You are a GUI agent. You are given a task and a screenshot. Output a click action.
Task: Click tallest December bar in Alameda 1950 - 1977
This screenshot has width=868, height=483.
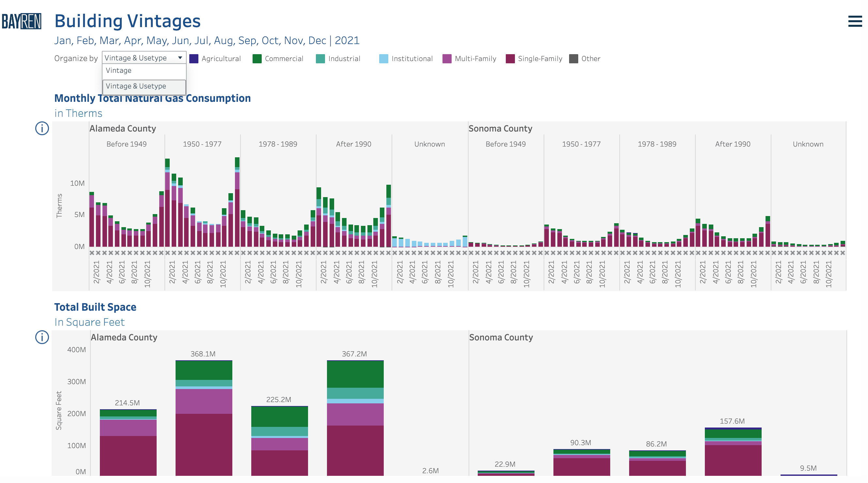(237, 202)
